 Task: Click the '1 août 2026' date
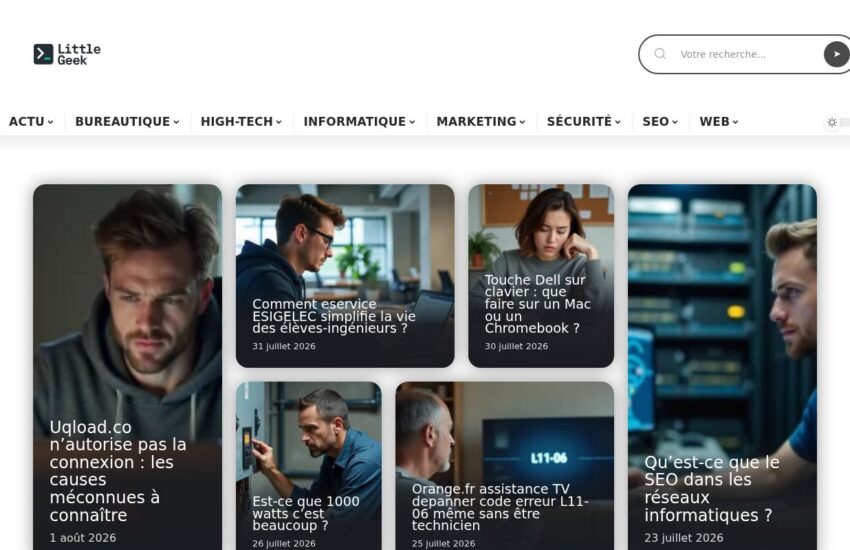coord(82,538)
